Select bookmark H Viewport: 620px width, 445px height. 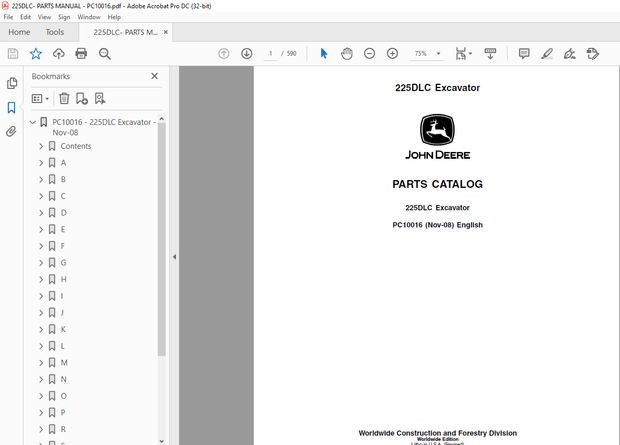[63, 279]
